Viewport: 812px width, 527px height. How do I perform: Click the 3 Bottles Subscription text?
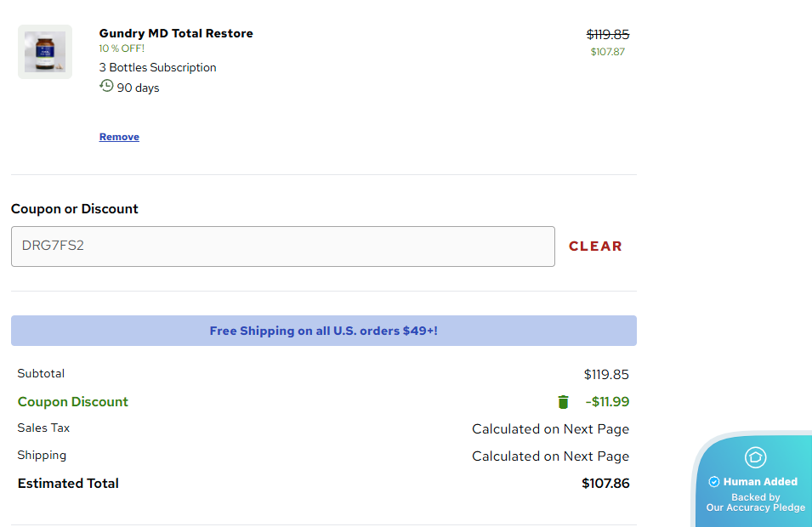point(157,67)
